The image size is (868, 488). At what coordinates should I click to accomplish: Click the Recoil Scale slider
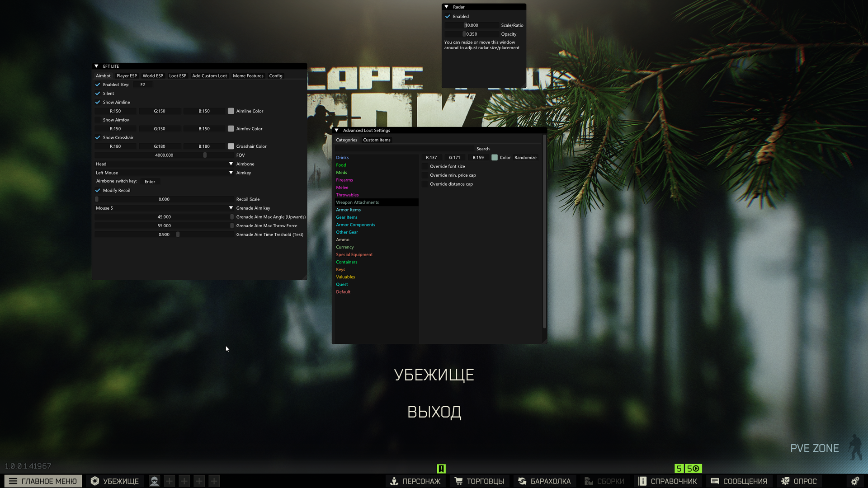point(164,199)
